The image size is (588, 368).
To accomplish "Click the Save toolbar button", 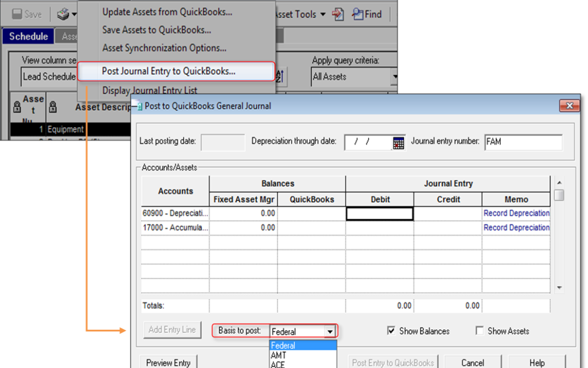I will click(x=27, y=14).
